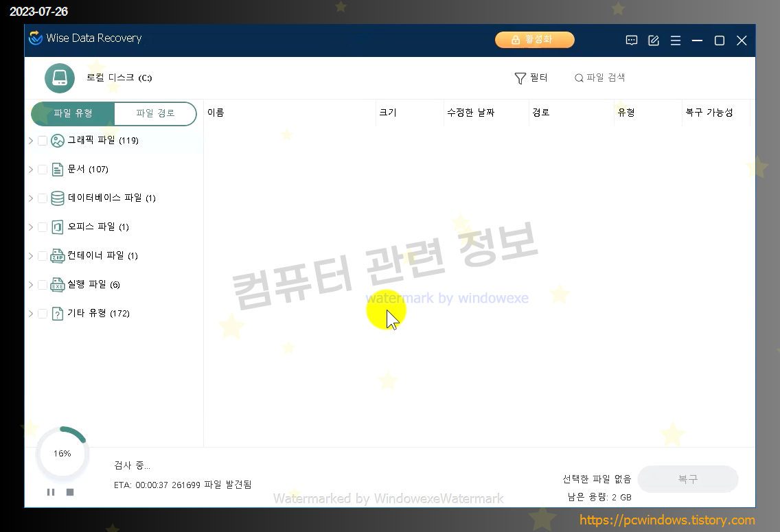The image size is (780, 532).
Task: Check the 기타 유형 (172) checkbox
Action: (x=43, y=314)
